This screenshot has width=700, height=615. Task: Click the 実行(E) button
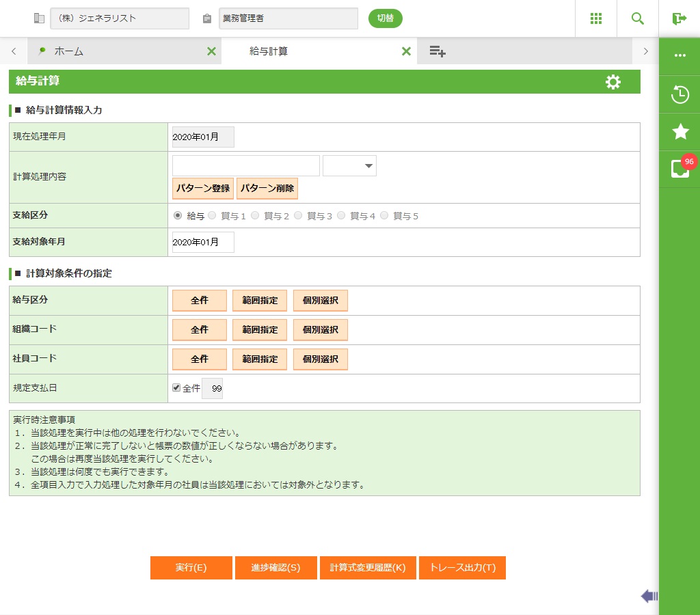tap(191, 568)
